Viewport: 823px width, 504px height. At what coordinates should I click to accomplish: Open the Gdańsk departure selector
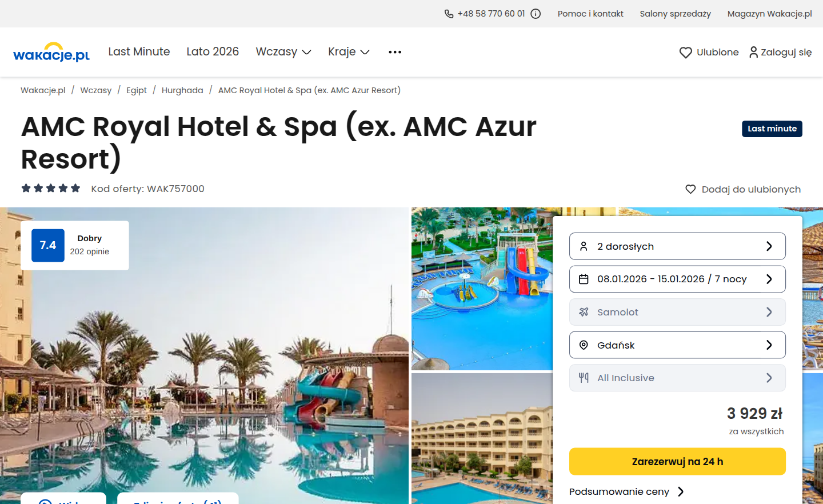pyautogui.click(x=677, y=345)
